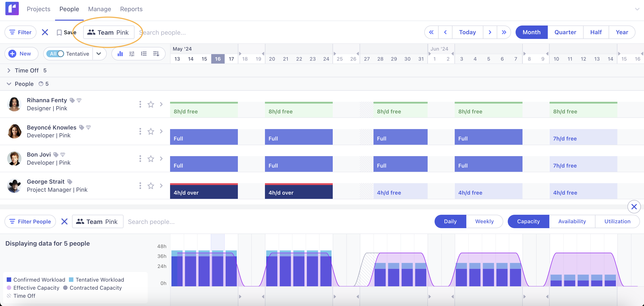This screenshot has height=306, width=644.
Task: Click the New button to add an item
Action: click(x=21, y=53)
